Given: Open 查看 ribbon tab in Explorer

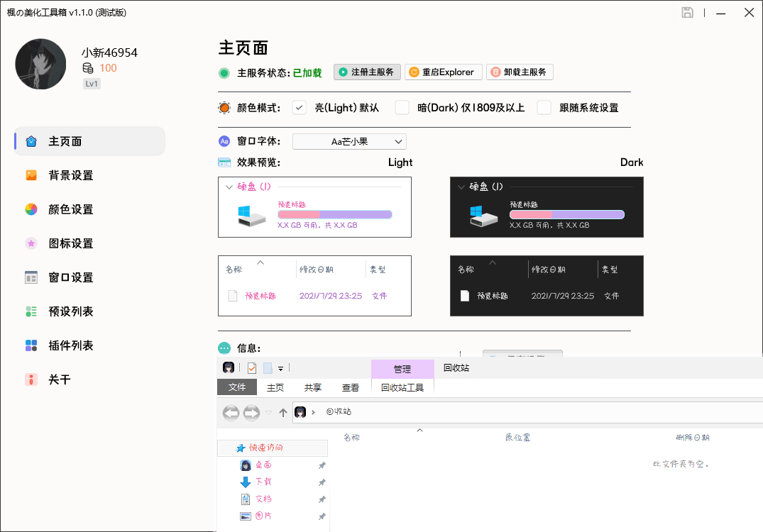Looking at the screenshot, I should point(351,387).
